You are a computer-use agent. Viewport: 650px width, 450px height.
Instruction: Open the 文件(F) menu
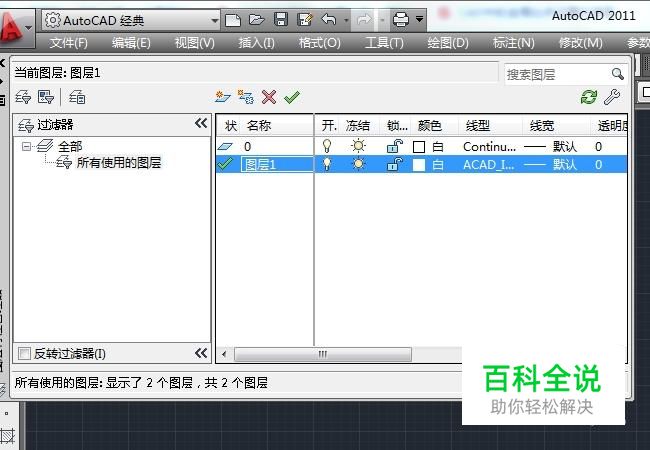point(68,42)
